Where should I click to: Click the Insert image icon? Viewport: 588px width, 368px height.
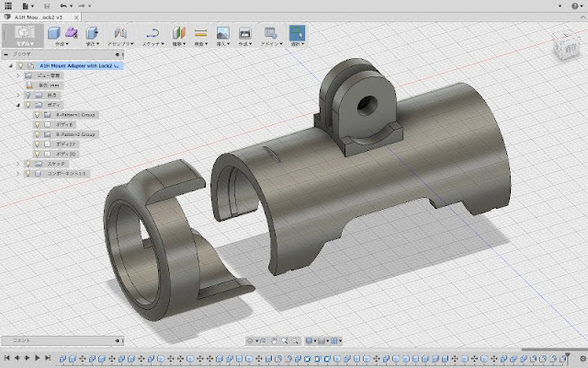(x=222, y=33)
